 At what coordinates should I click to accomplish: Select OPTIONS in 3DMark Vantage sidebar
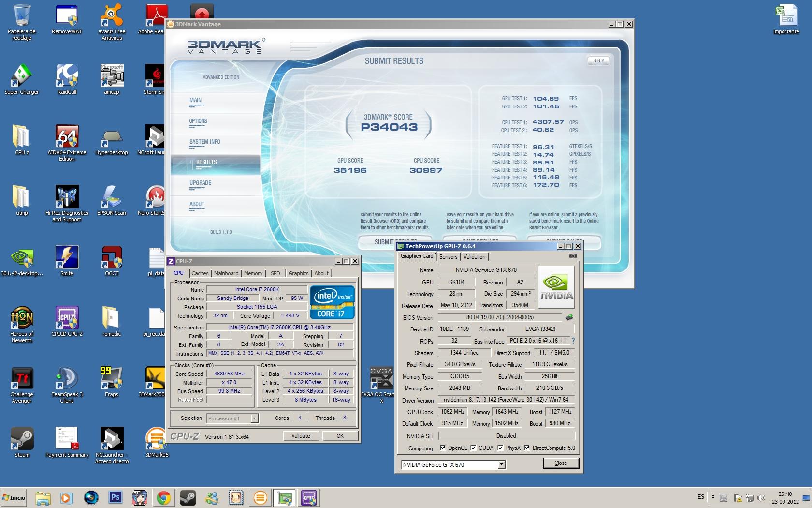coord(198,121)
